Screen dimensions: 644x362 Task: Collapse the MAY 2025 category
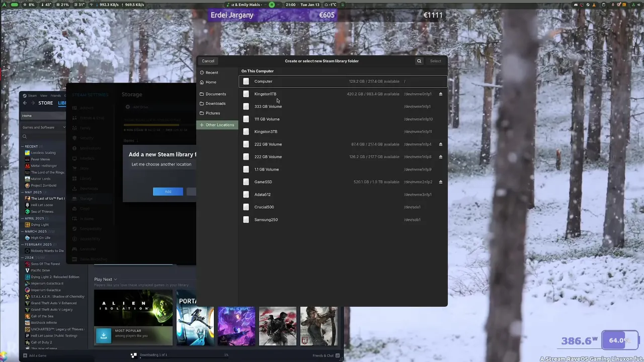[33, 192]
